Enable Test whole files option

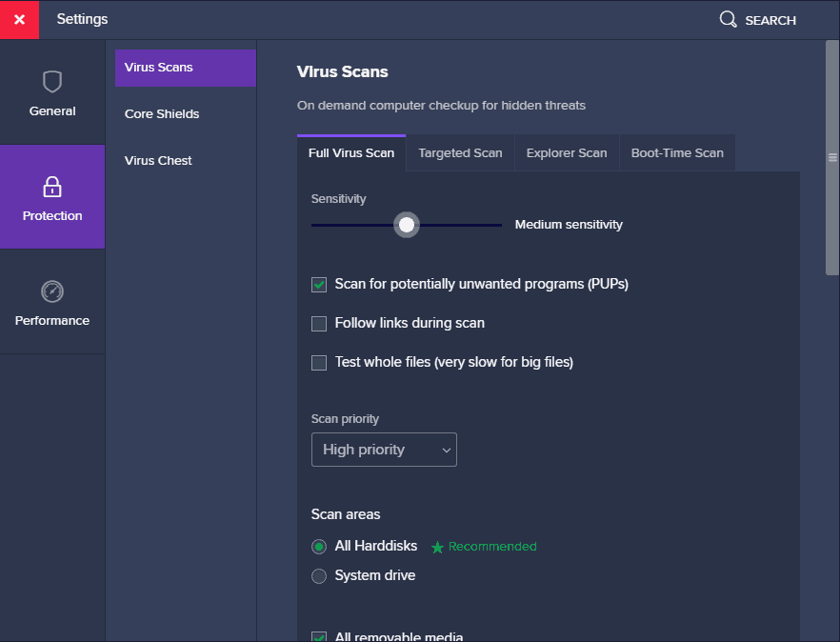(x=319, y=362)
